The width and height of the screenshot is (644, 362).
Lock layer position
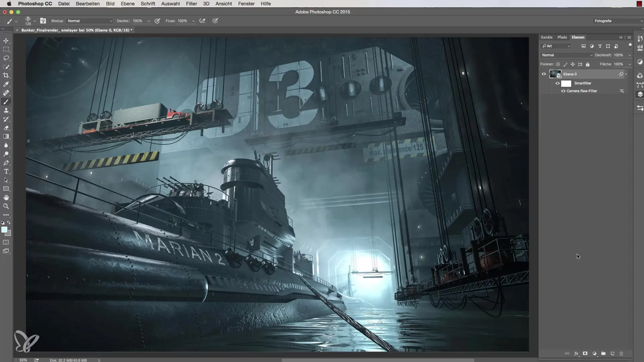coord(573,64)
